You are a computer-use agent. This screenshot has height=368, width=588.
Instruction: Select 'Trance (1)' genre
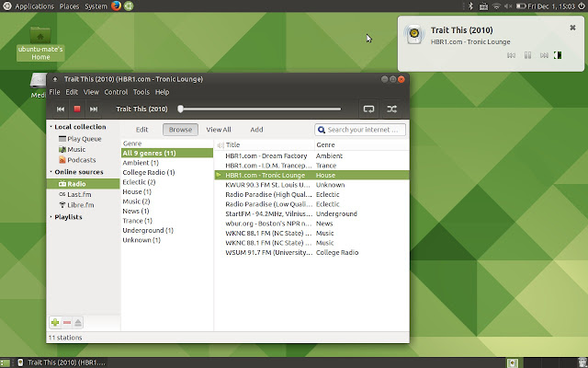167,221
